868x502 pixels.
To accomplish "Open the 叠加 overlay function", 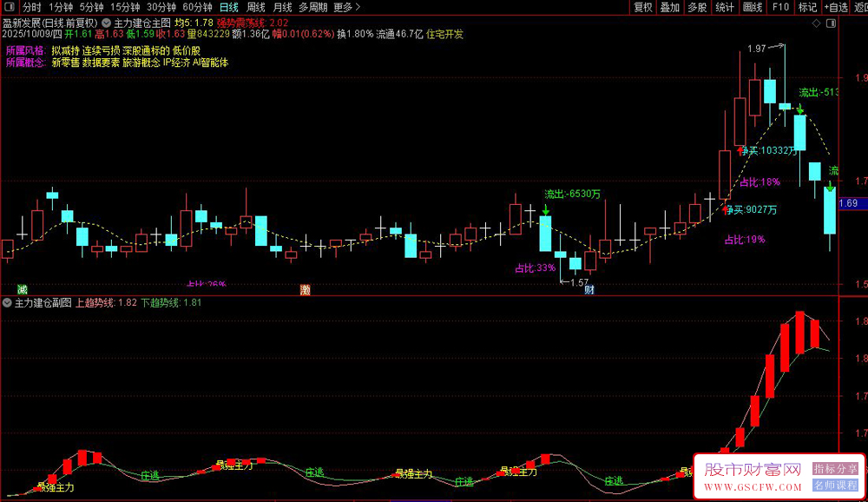I will click(x=670, y=6).
